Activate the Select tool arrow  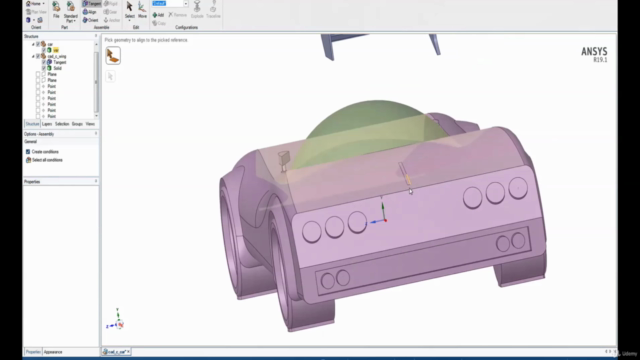[x=129, y=7]
